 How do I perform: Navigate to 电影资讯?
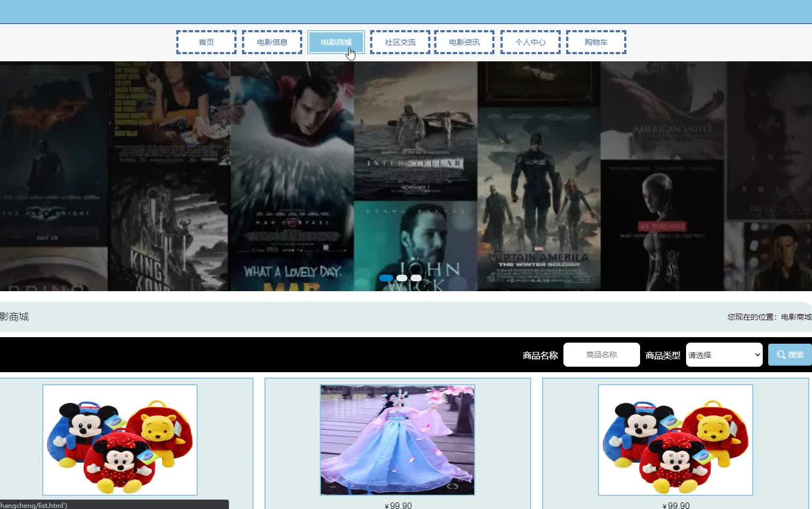pos(464,42)
